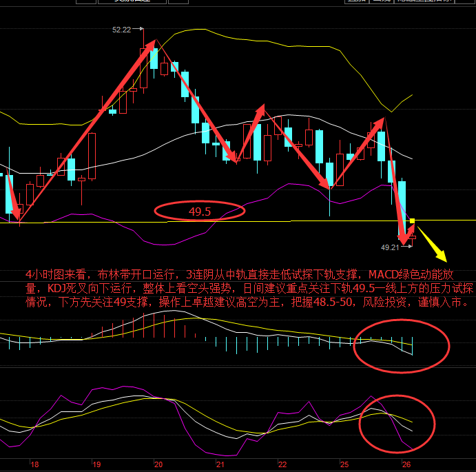
Task: Click the lowest red candle beside 49.21
Action: (x=412, y=237)
